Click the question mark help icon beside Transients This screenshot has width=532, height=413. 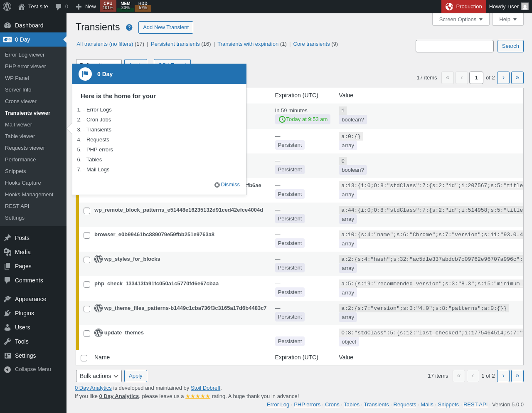tap(129, 27)
